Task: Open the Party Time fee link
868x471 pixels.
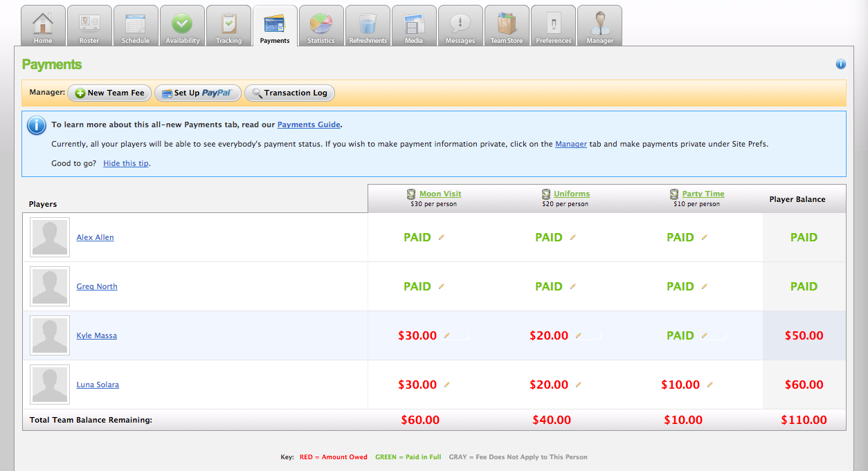Action: (x=703, y=194)
